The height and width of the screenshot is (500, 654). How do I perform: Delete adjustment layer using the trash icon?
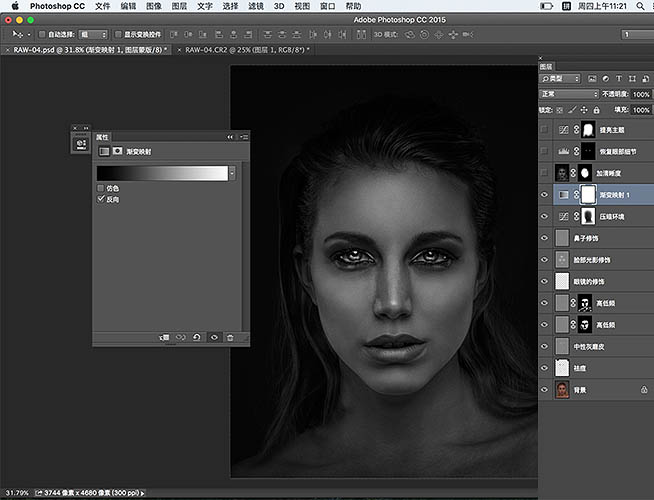click(x=230, y=338)
